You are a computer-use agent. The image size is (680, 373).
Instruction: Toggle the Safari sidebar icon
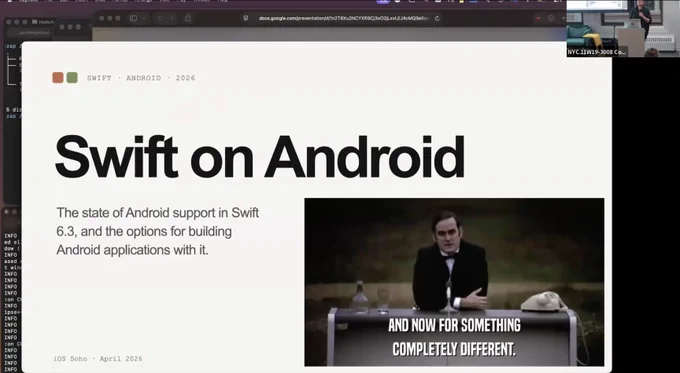click(x=134, y=18)
